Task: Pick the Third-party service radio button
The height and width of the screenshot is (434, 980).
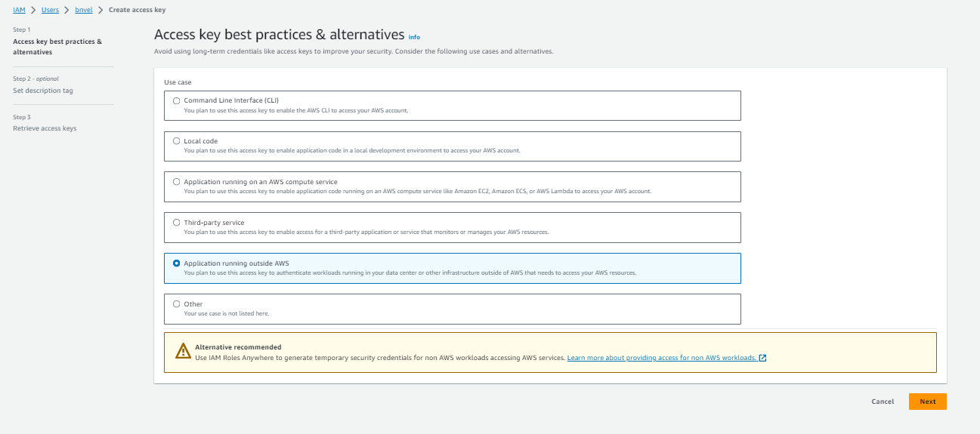Action: (x=177, y=223)
